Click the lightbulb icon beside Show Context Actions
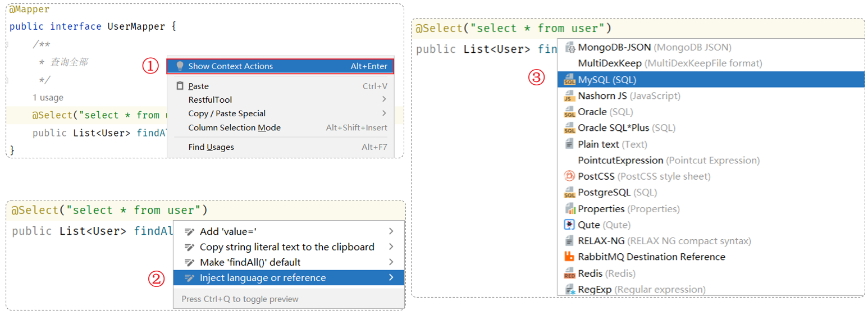The height and width of the screenshot is (315, 868). pos(180,66)
